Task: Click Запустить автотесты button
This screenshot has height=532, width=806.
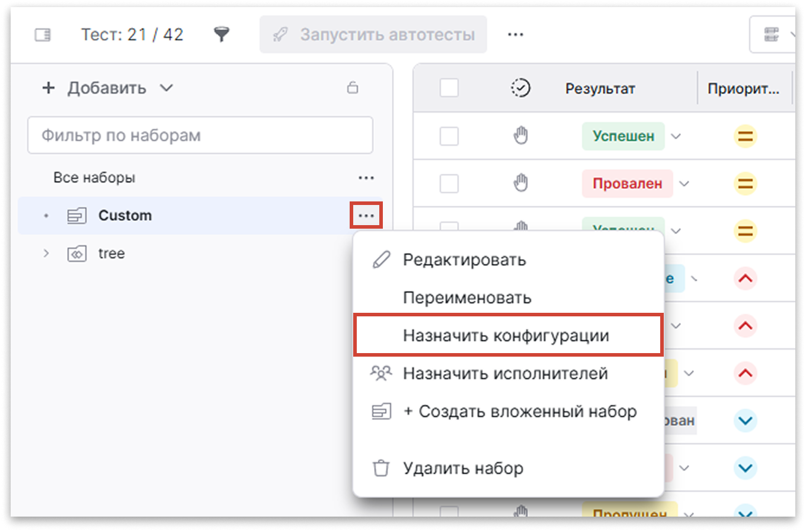Action: 373,34
